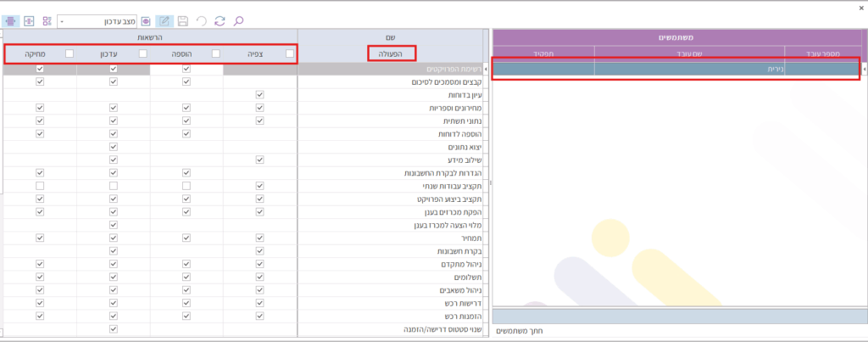This screenshot has width=868, height=342.
Task: Click the row arrow beside רשימת הפרויקטים
Action: [486, 69]
